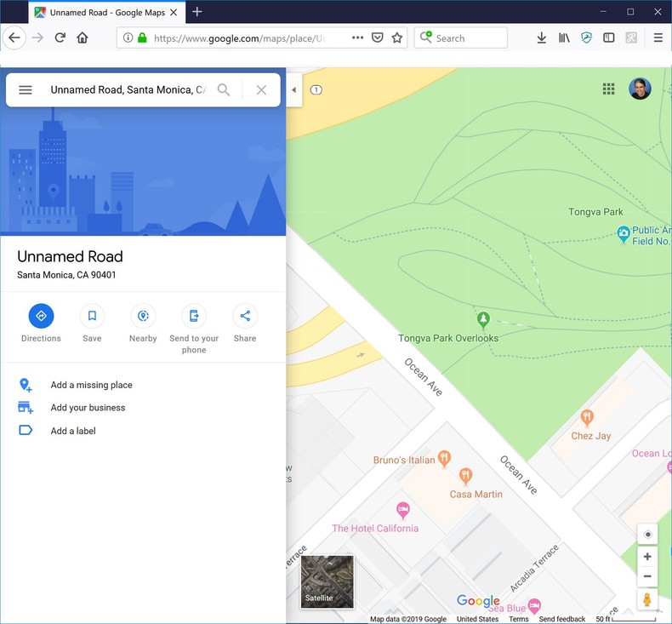The height and width of the screenshot is (624, 672).
Task: Click the 1 indicator badge on map
Action: click(316, 89)
